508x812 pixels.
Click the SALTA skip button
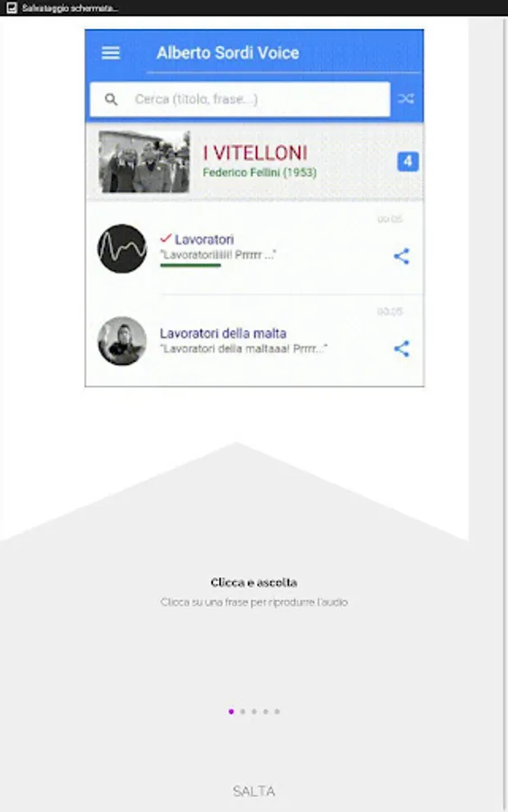click(254, 791)
